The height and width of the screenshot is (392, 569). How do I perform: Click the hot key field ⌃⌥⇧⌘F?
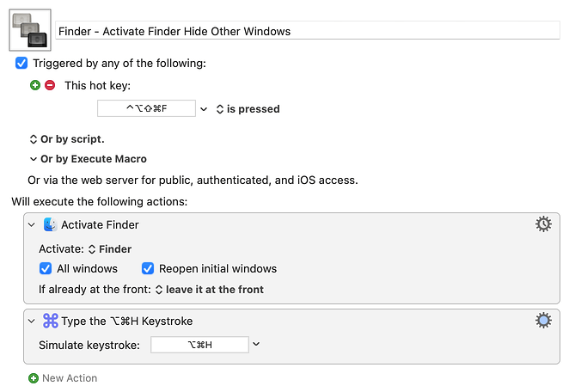coord(146,108)
